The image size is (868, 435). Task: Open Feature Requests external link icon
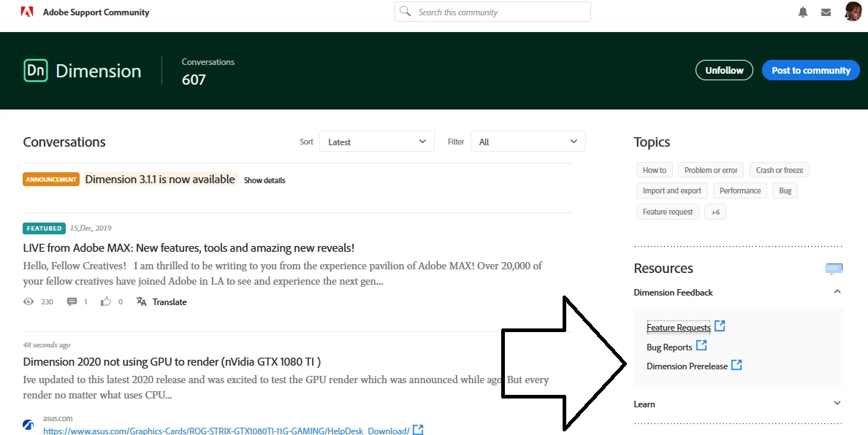pyautogui.click(x=720, y=326)
